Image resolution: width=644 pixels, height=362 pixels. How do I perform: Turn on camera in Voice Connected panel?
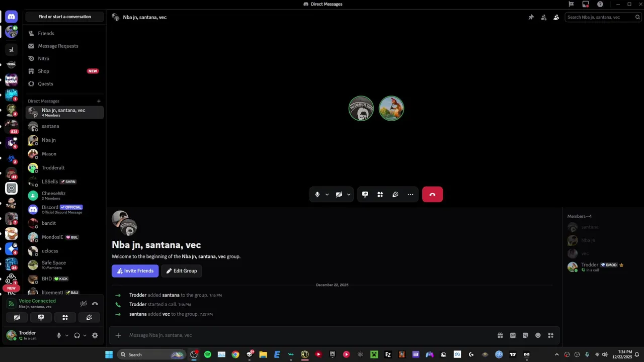click(17, 317)
